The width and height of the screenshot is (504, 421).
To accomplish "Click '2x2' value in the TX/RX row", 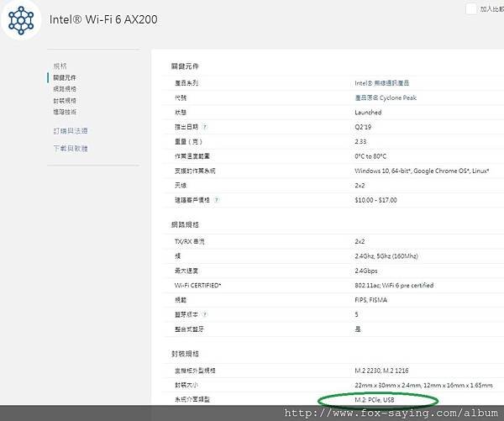I will 360,241.
